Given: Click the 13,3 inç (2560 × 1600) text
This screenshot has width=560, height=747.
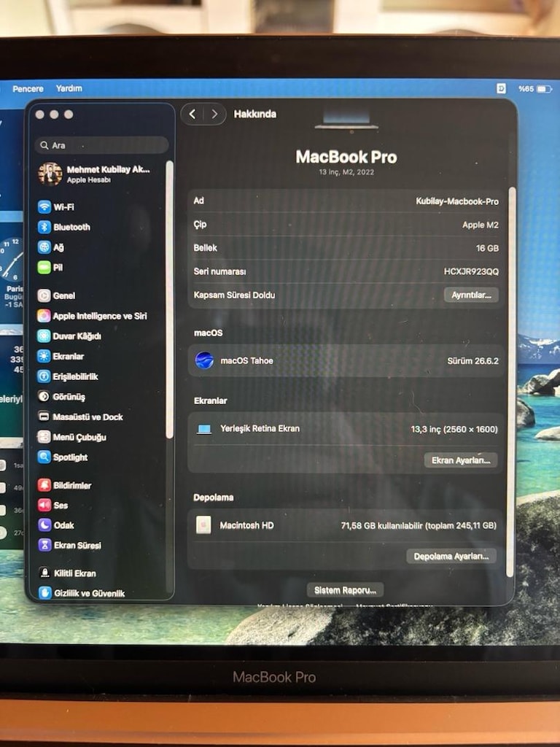Looking at the screenshot, I should (454, 429).
